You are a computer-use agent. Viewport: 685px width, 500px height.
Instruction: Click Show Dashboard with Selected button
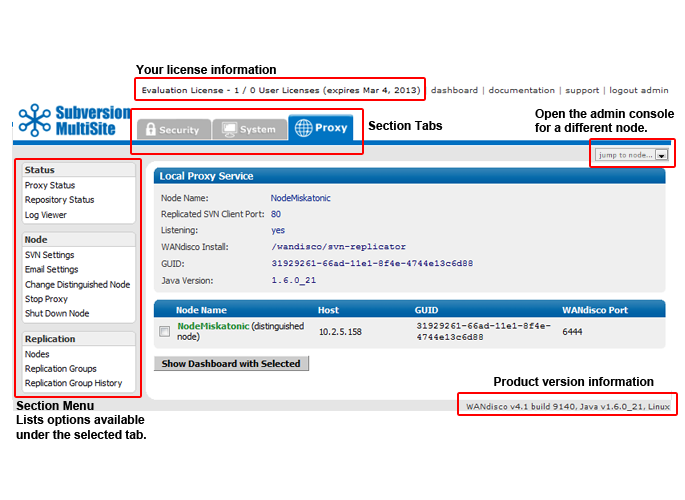231,363
